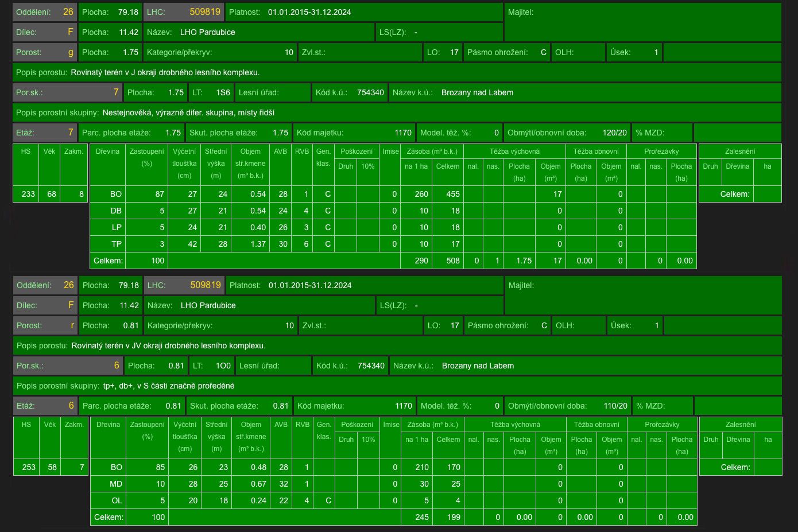Click Zakm. value 8 in first table
798x532 pixels.
point(82,194)
